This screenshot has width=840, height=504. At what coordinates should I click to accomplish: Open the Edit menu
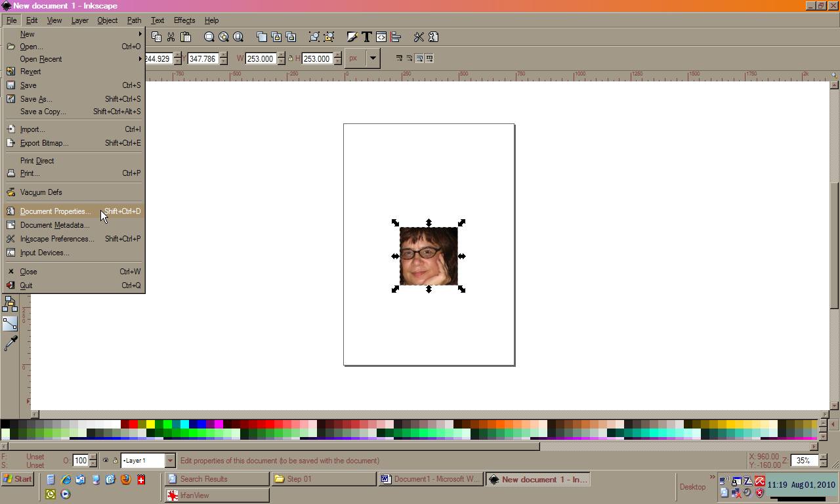(x=31, y=20)
